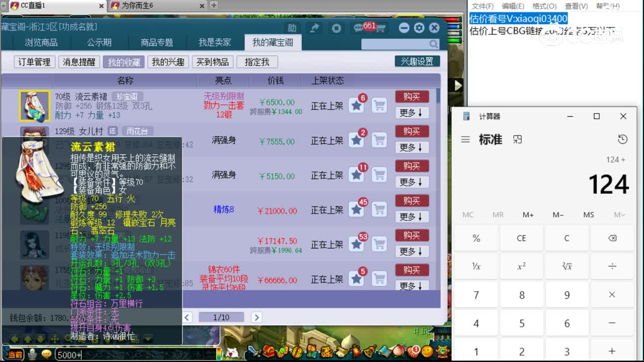
Task: Click the 助 help icon
Action: (x=292, y=28)
